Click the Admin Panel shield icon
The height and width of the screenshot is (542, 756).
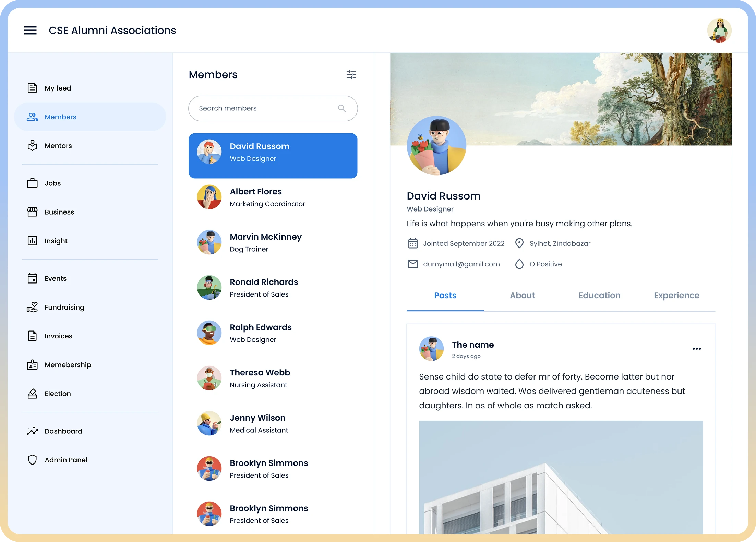point(32,460)
